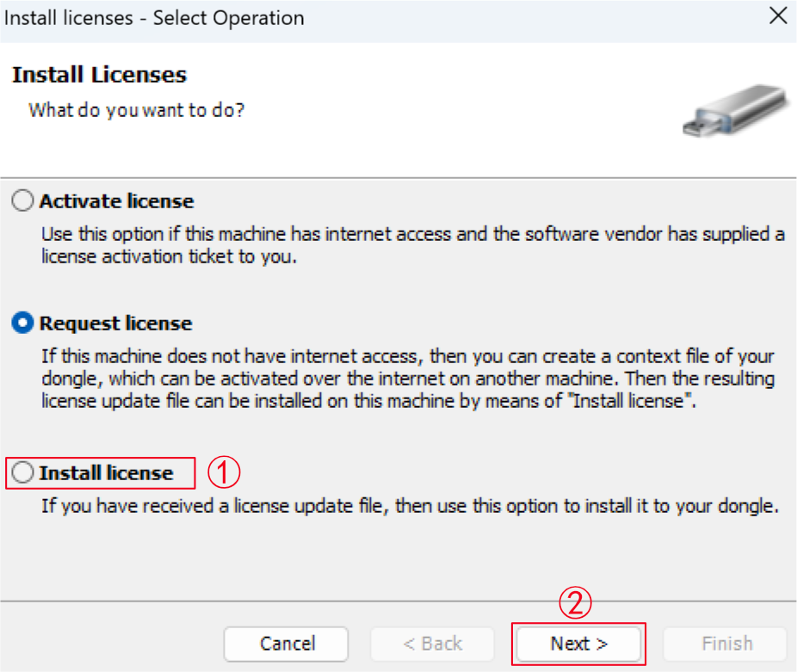Click the Install Licenses heading
This screenshot has width=797, height=672.
point(100,75)
